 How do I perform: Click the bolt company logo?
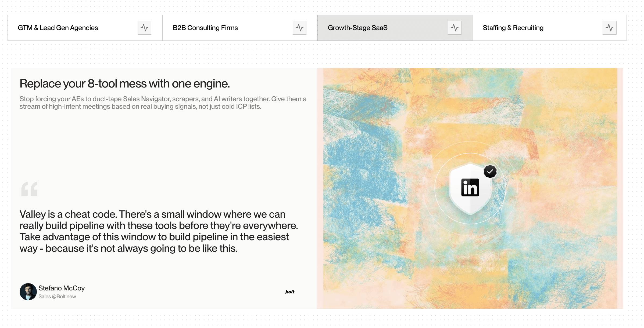click(x=290, y=292)
